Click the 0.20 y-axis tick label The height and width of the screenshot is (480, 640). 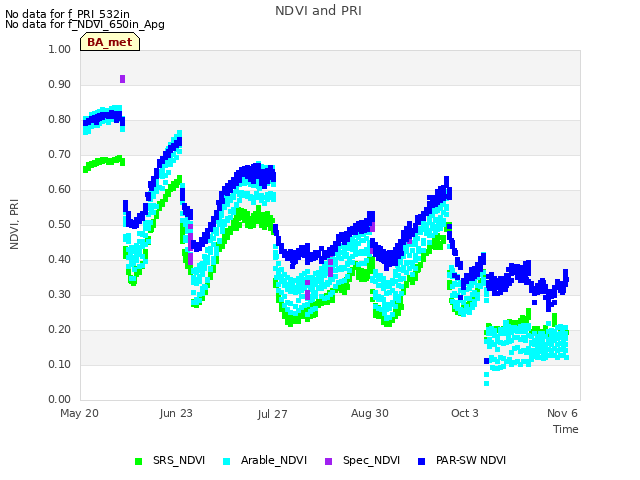point(60,329)
